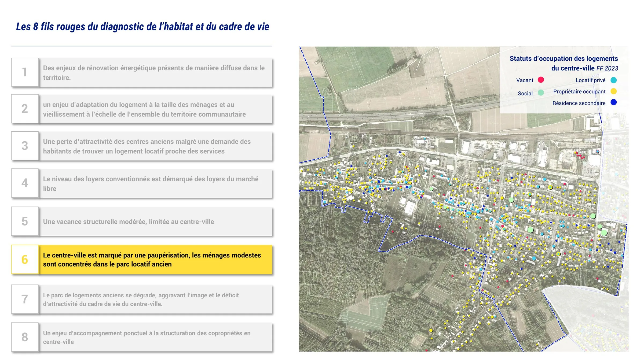
Task: Click the Vacant legend label
Action: point(525,80)
